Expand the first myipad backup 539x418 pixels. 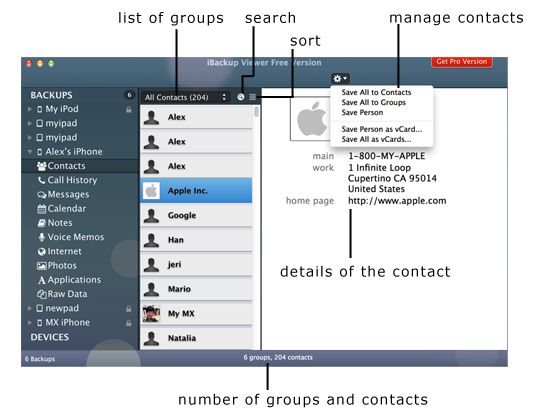(x=30, y=123)
